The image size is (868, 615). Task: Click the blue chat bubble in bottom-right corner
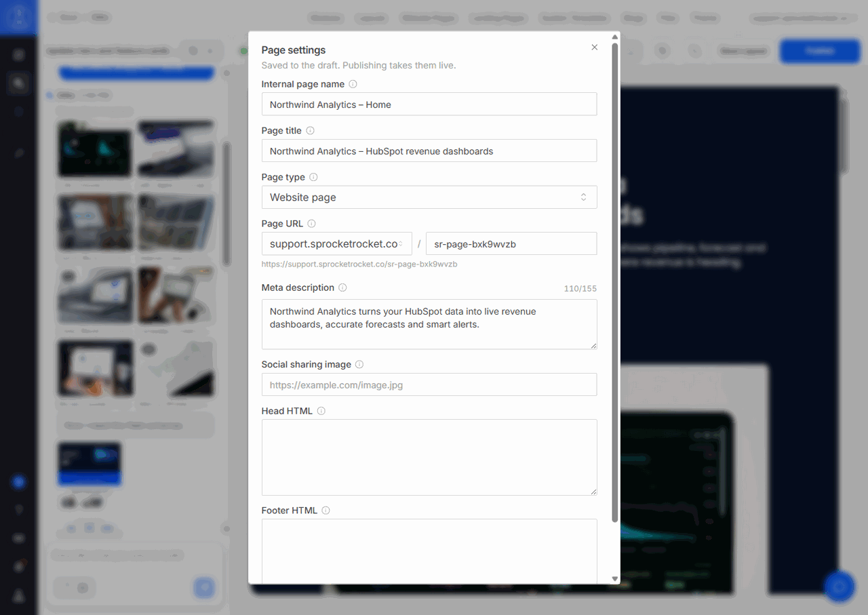click(840, 586)
